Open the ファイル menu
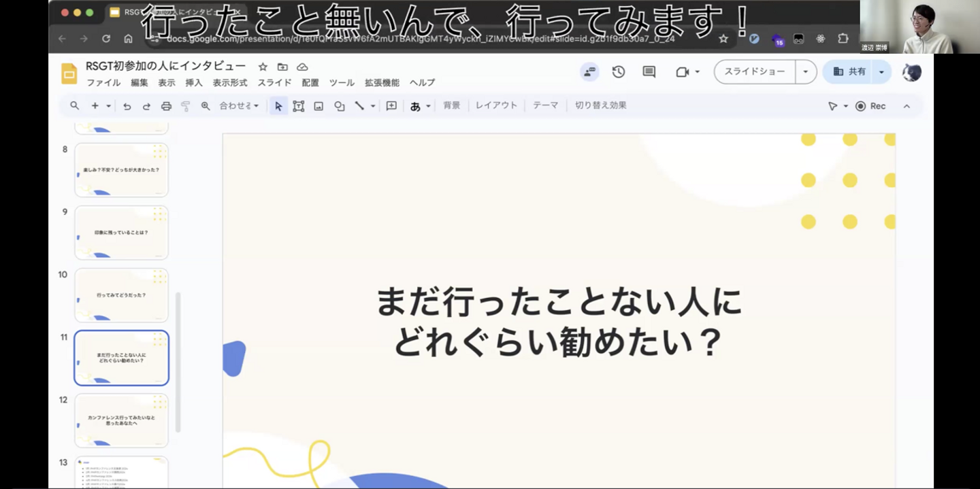The image size is (980, 489). pos(103,83)
